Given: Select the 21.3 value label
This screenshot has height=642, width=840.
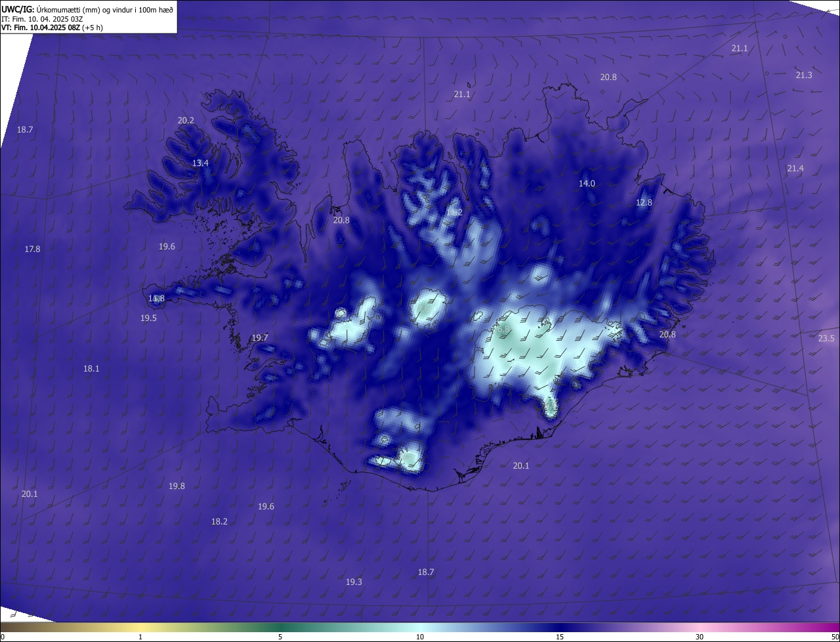Looking at the screenshot, I should pos(804,75).
